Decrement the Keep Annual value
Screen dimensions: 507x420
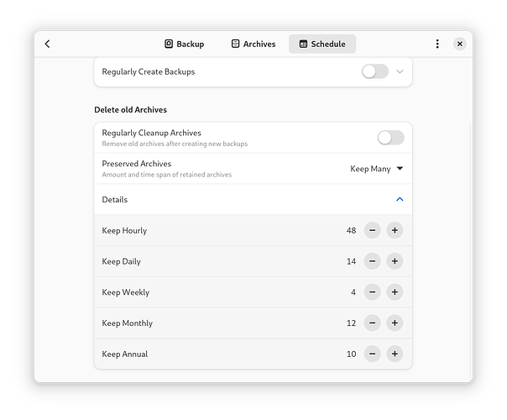click(372, 354)
